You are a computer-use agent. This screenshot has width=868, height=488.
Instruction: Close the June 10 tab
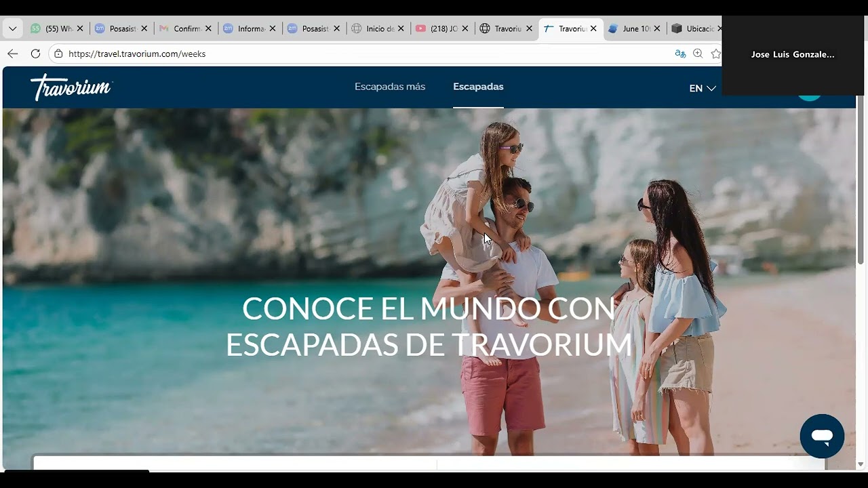coord(656,28)
